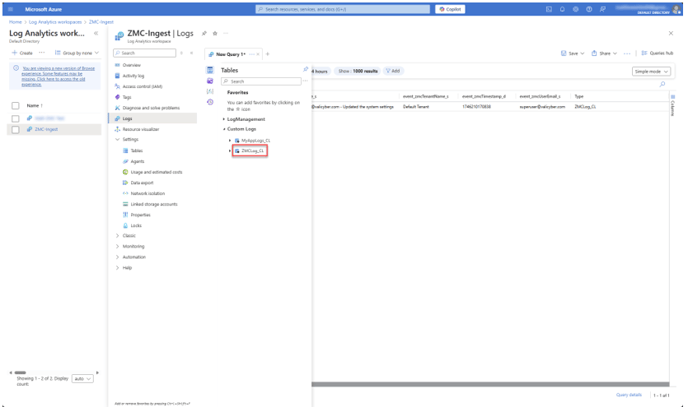Collapse the resource menu with double chevron
The height and width of the screenshot is (407, 688).
click(x=192, y=53)
